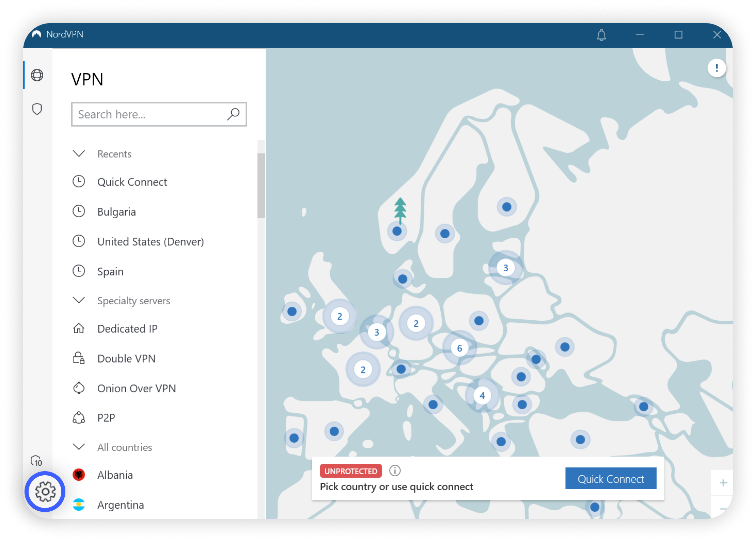Open the 10-day timer sidebar icon
The height and width of the screenshot is (542, 756).
tap(36, 461)
